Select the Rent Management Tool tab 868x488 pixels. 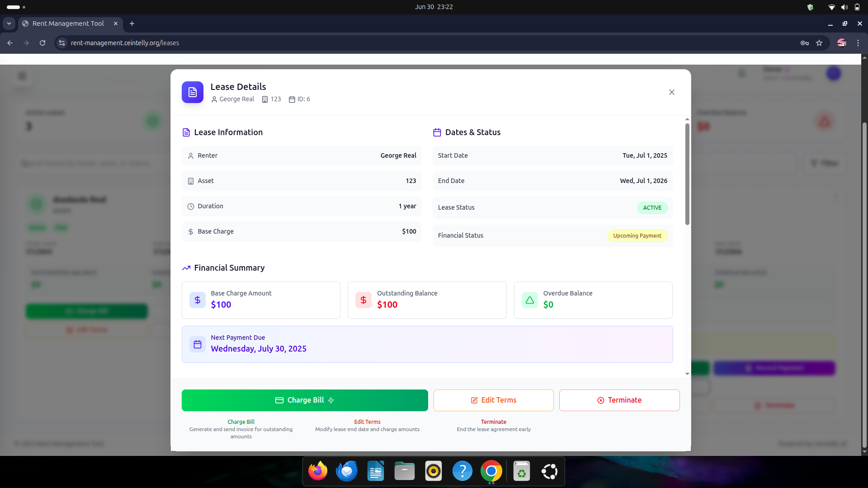[68, 23]
